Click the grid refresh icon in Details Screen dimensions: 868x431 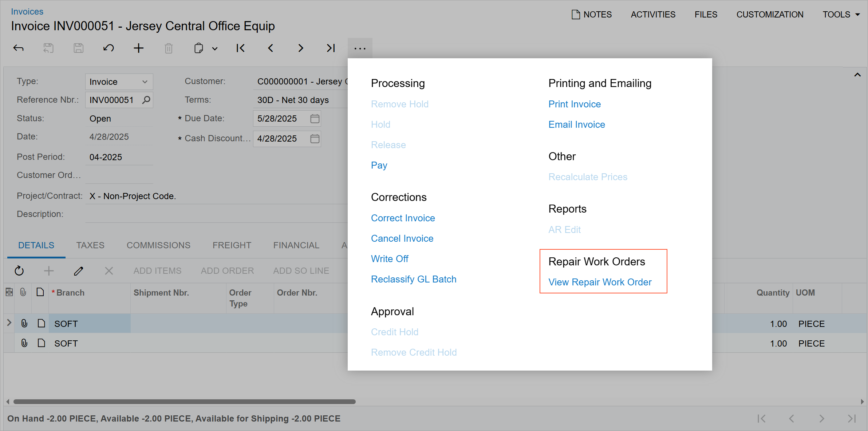point(19,270)
